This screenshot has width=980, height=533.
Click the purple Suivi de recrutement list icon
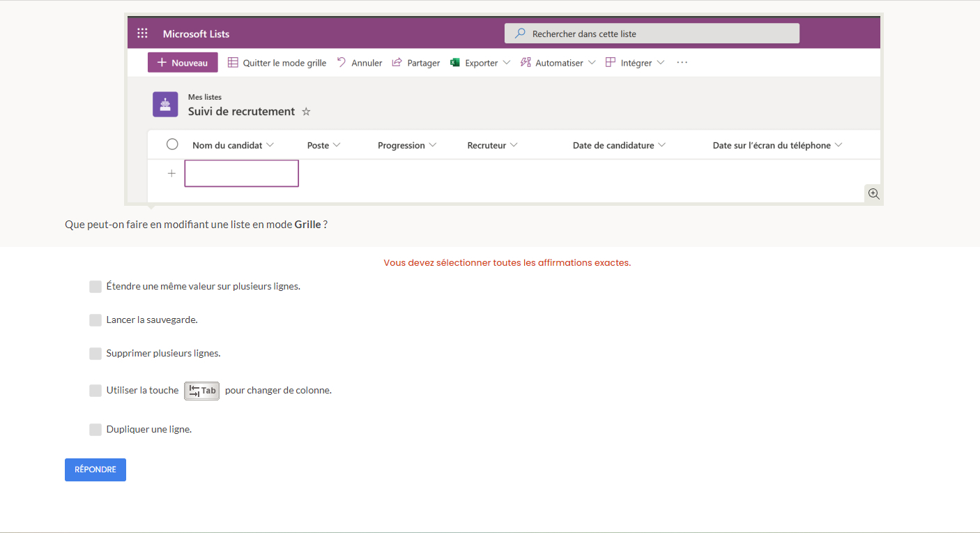click(165, 105)
